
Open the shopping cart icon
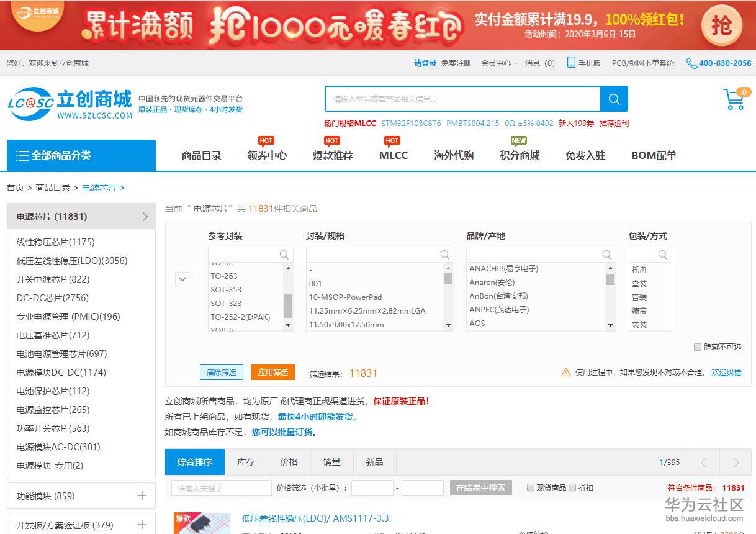point(734,99)
